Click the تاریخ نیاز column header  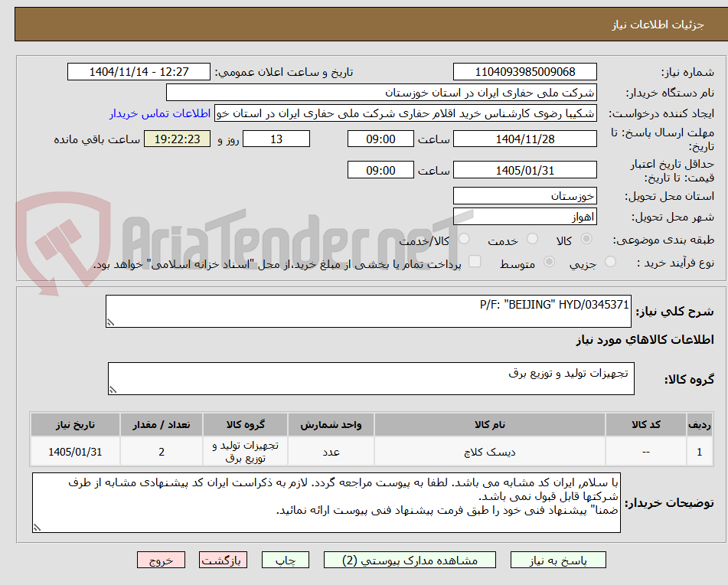click(x=75, y=425)
